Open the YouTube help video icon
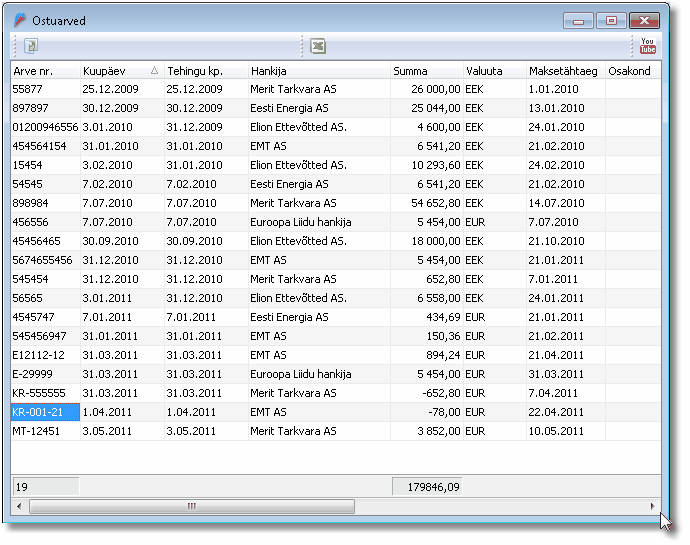The height and width of the screenshot is (545, 690). [x=648, y=46]
